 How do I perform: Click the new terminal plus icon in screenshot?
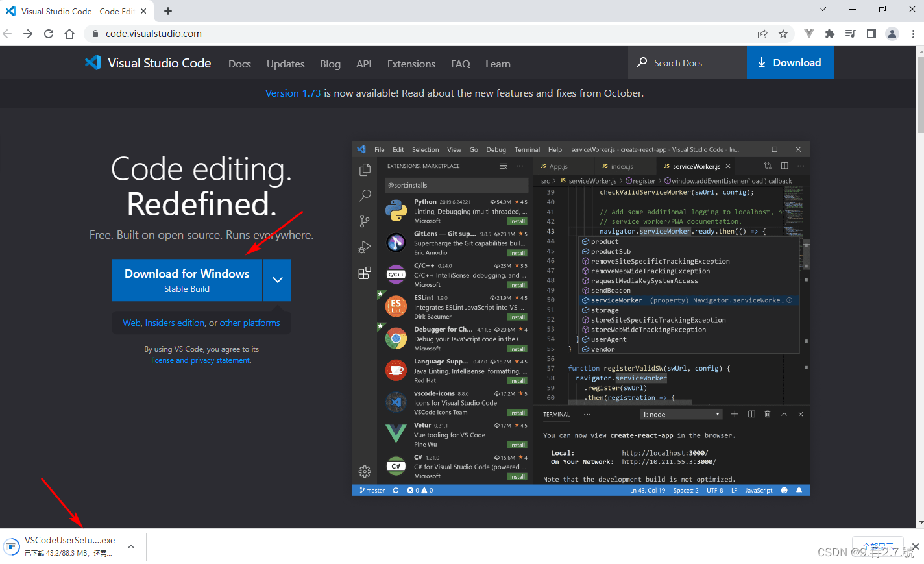pyautogui.click(x=735, y=414)
